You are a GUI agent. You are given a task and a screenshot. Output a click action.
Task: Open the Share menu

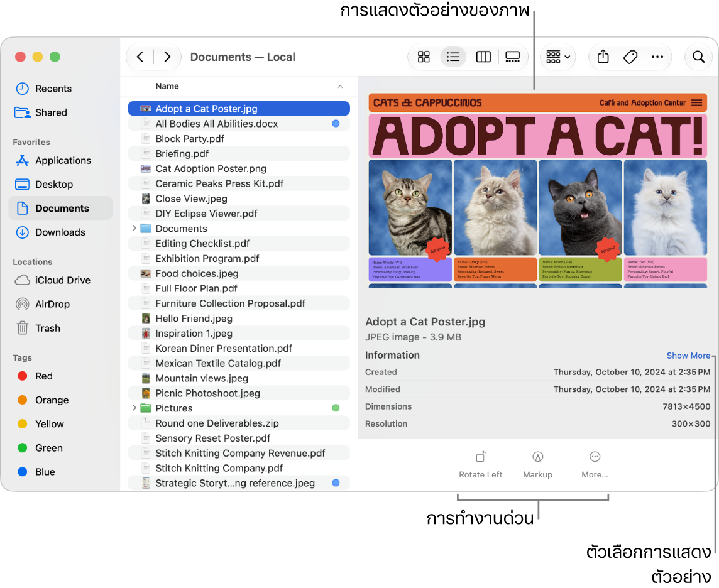click(x=603, y=57)
